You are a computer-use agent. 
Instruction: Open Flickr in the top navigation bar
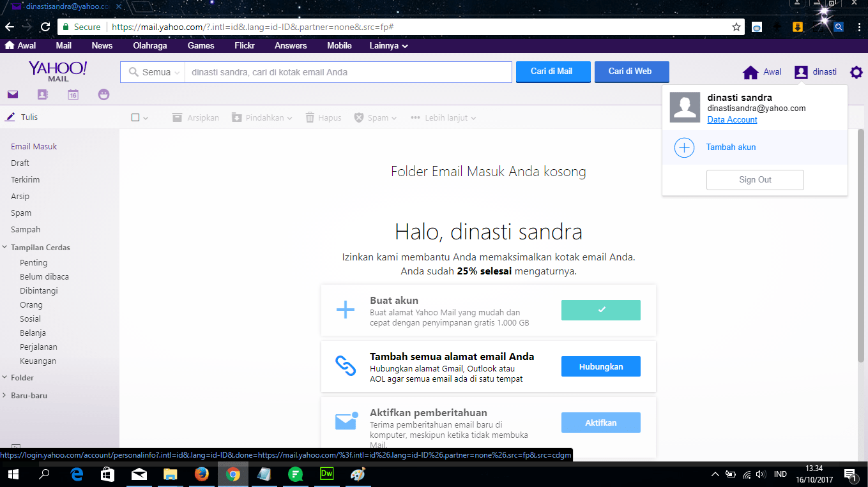click(245, 46)
